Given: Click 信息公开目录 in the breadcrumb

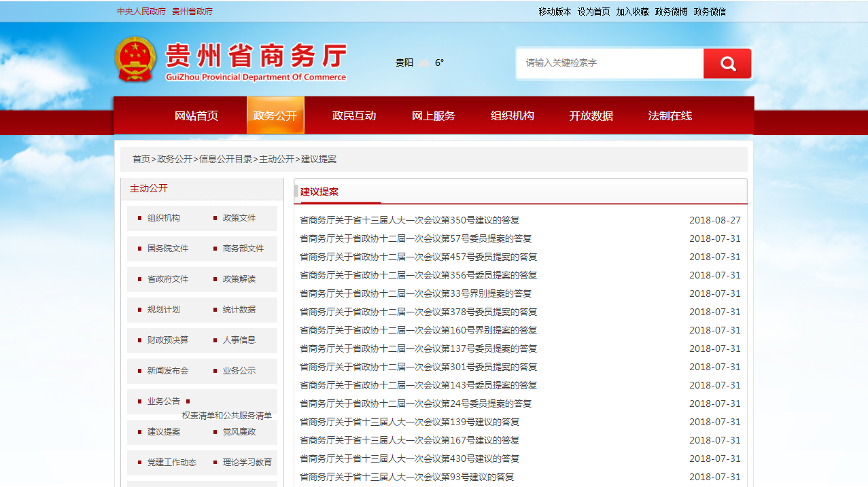Looking at the screenshot, I should (226, 159).
